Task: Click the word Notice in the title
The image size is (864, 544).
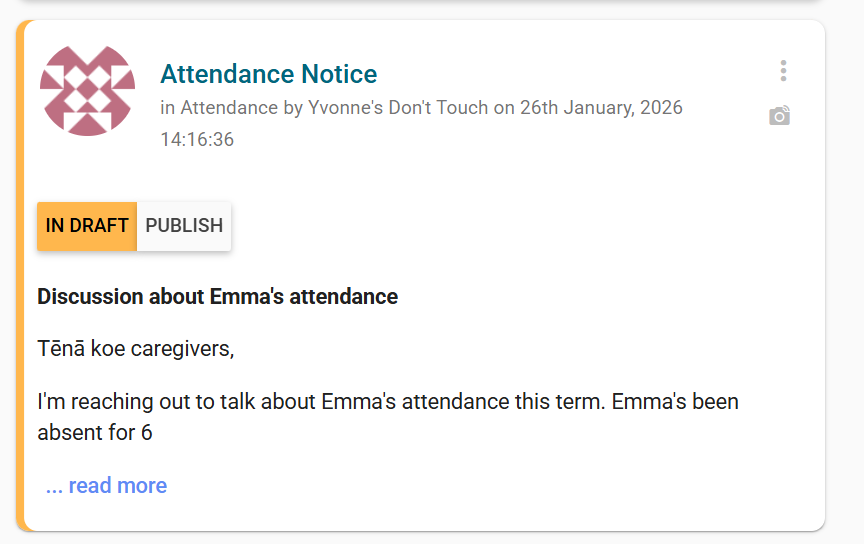Action: tap(337, 74)
